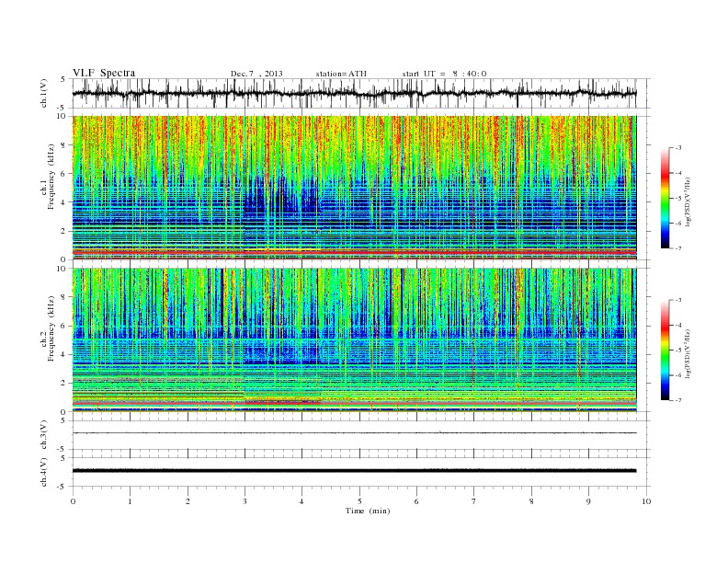Click time axis tick label "3"
Image resolution: width=728 pixels, height=563 pixels.
[x=245, y=501]
